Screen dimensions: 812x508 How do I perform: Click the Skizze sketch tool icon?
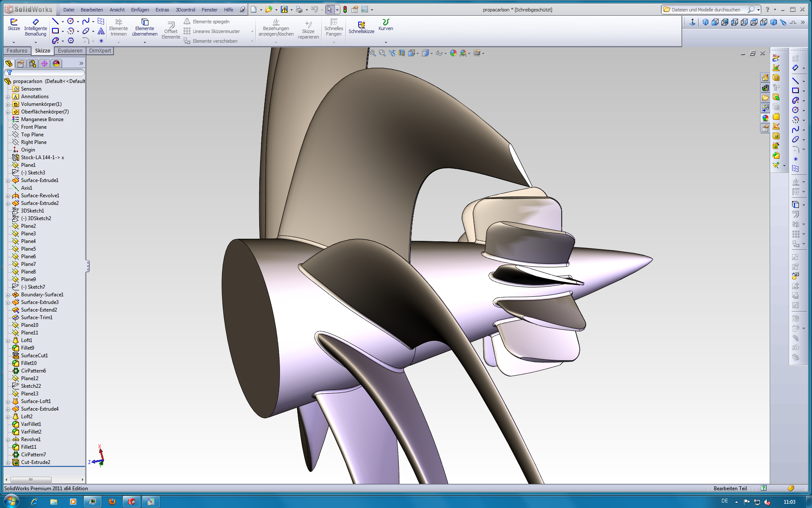(14, 22)
